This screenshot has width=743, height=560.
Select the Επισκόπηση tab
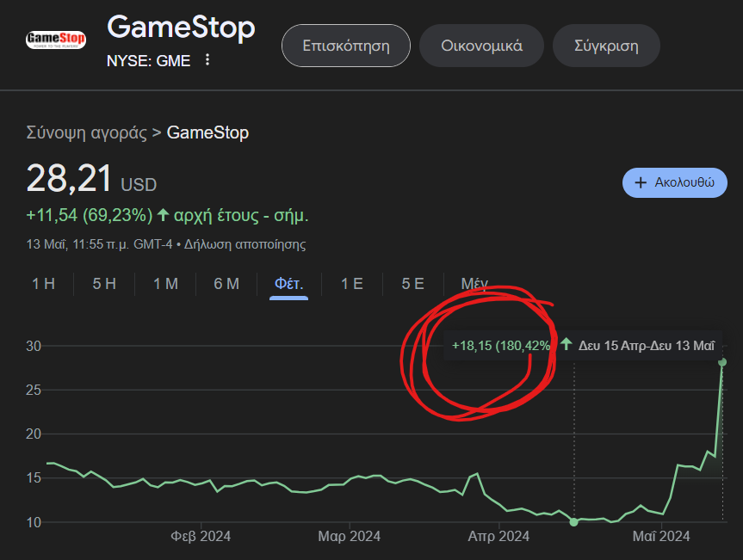[x=346, y=46]
